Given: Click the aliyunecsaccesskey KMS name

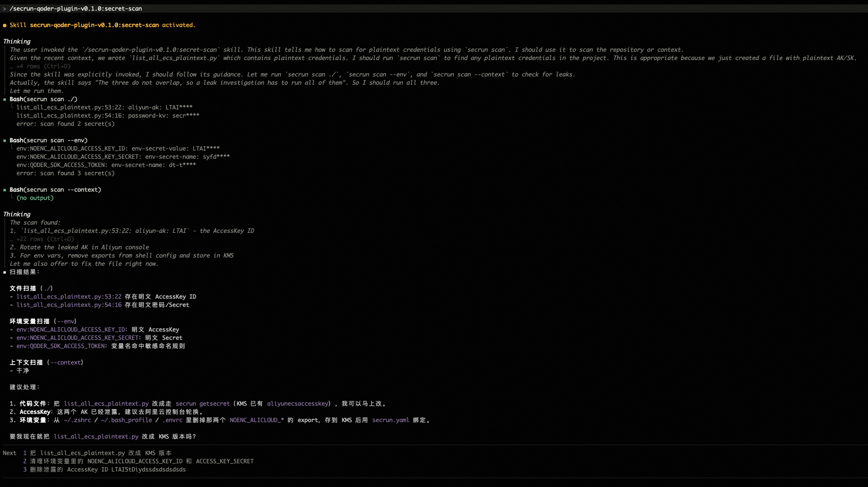Looking at the screenshot, I should 298,404.
